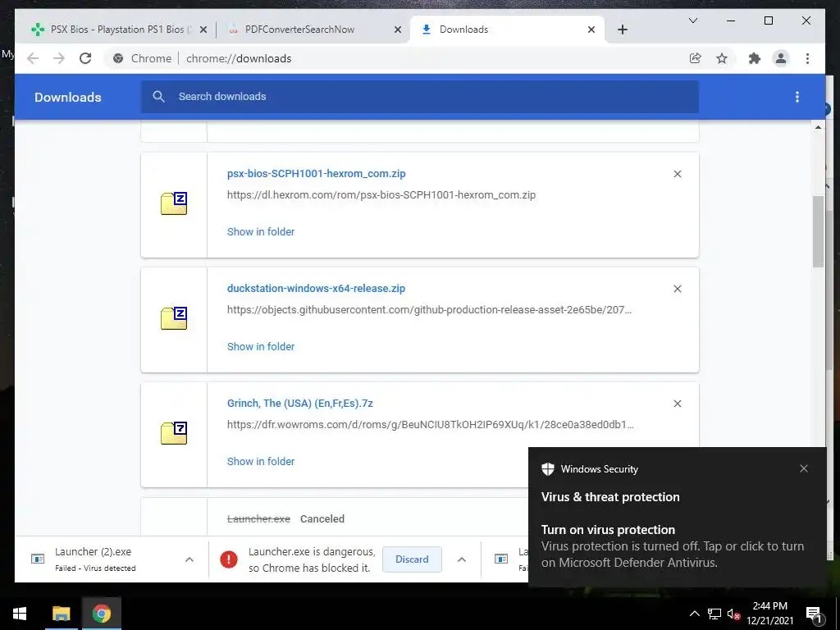
Task: Show psx-bios zip in folder
Action: (261, 232)
